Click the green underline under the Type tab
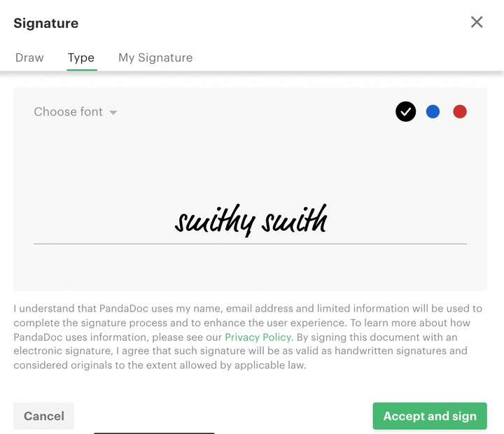This screenshot has width=504, height=434. [x=81, y=70]
